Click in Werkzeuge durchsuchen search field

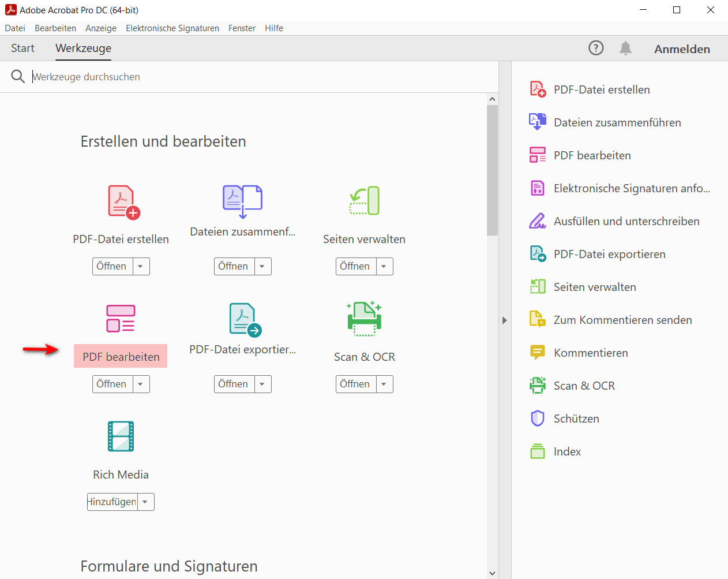pyautogui.click(x=262, y=77)
